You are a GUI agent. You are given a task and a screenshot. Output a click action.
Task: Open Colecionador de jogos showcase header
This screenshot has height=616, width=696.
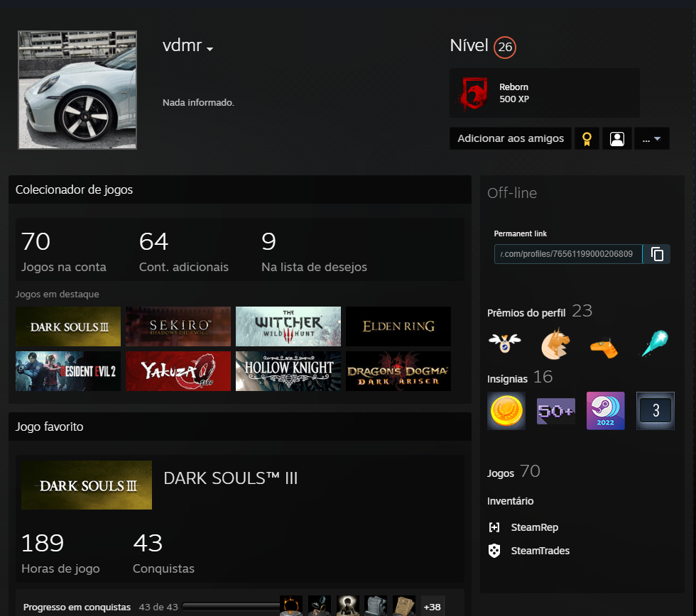point(240,189)
